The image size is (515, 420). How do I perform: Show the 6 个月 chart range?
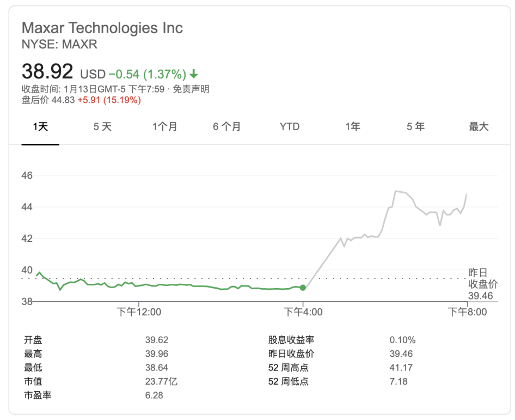pos(226,127)
